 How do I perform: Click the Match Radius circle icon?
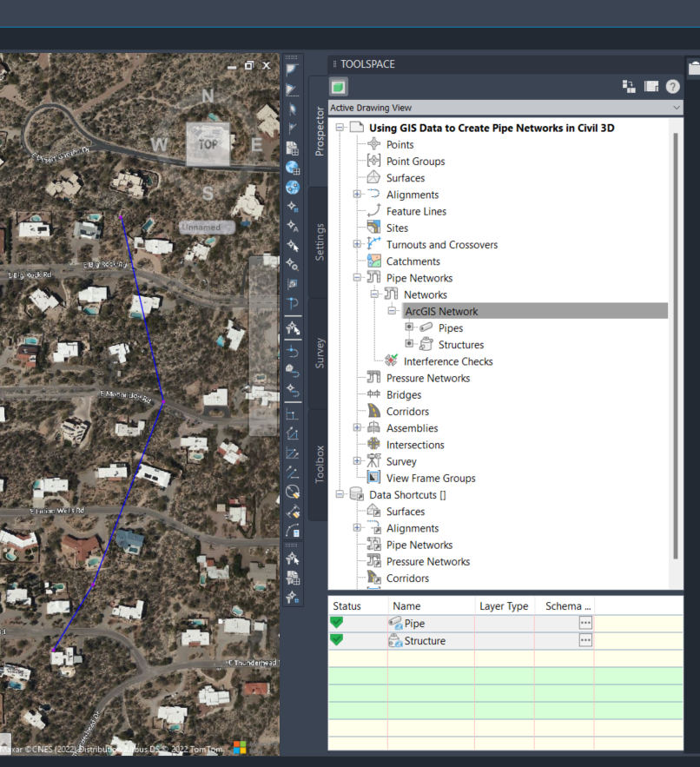(292, 492)
